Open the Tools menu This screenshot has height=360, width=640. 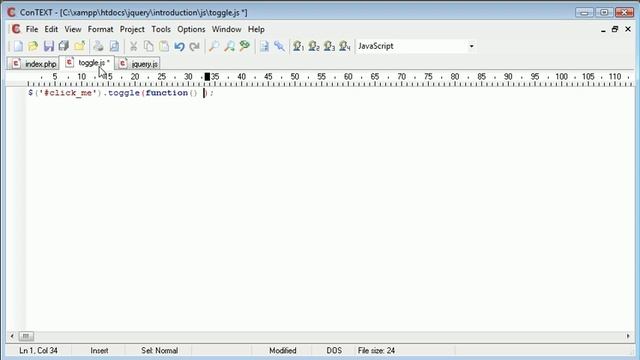coord(161,29)
